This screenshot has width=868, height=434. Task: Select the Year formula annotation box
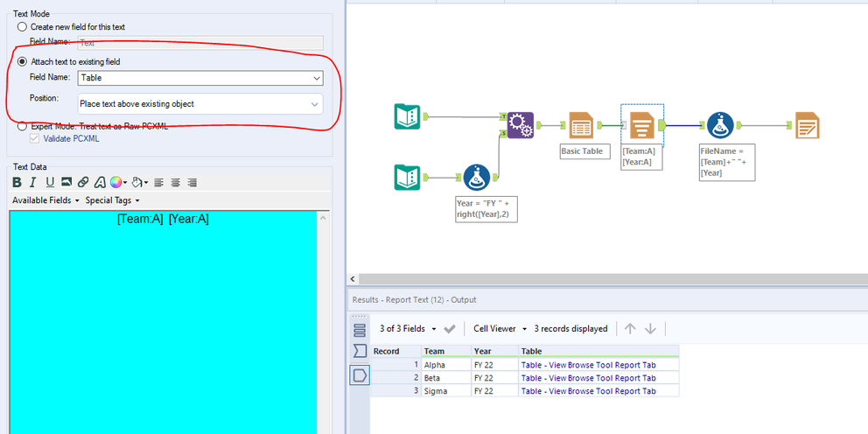[x=486, y=209]
